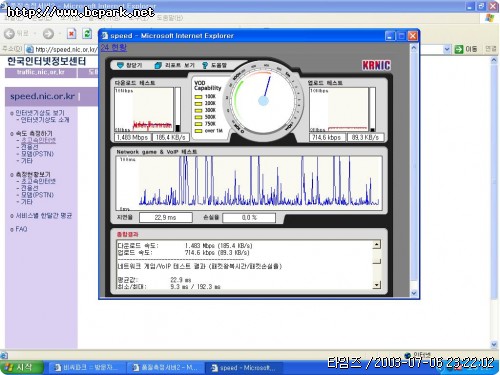Click the upload test graph
The height and width of the screenshot is (375, 500).
(x=339, y=110)
